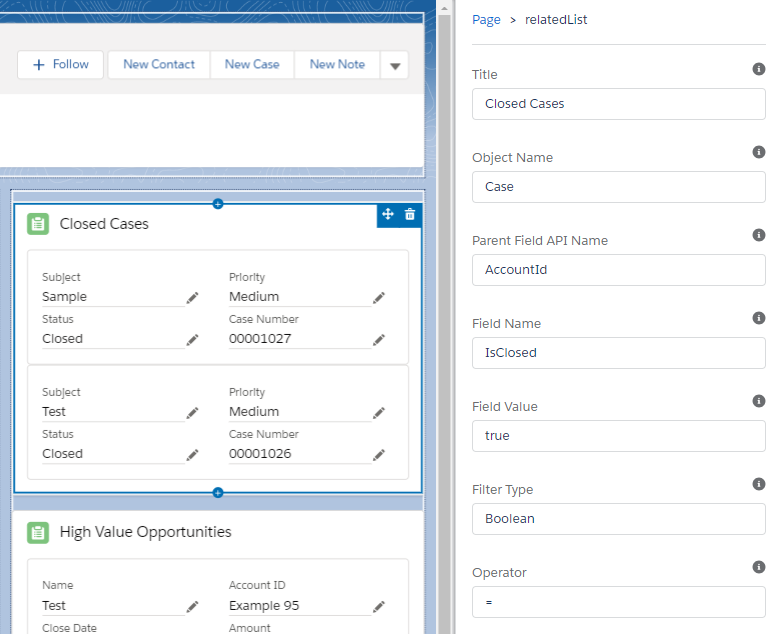This screenshot has height=634, width=779.
Task: Edit Priority pencil in case 00001026 card
Action: 379,413
